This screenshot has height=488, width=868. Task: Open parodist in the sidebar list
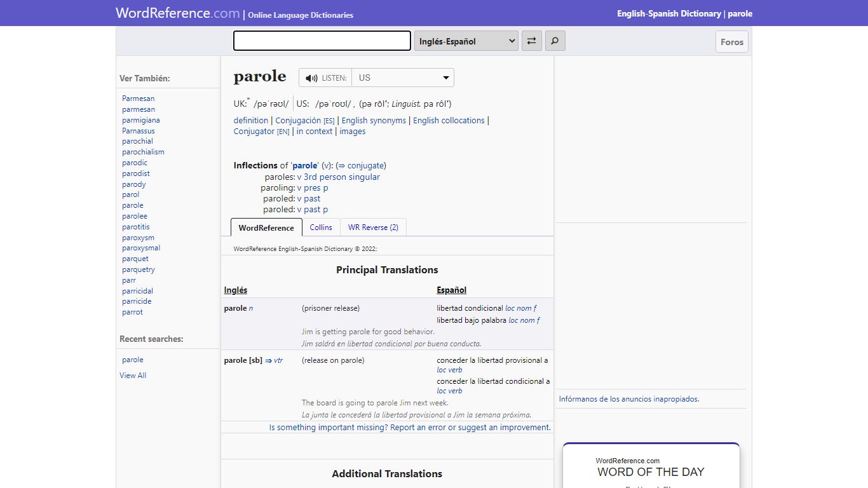point(136,173)
